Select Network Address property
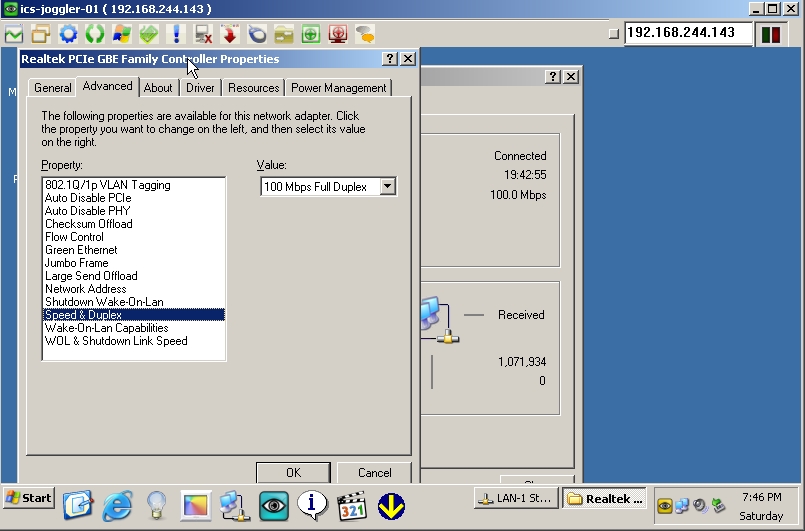805x531 pixels. point(133,289)
